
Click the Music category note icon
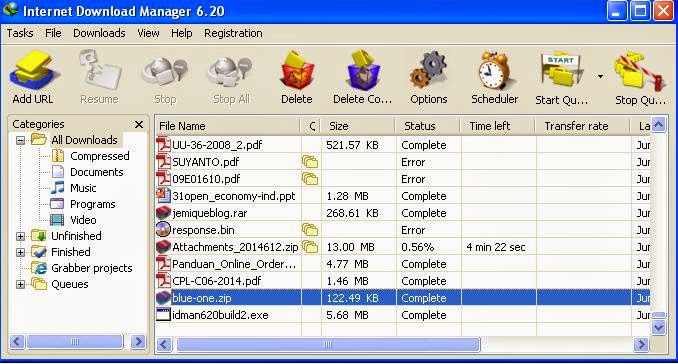[58, 188]
